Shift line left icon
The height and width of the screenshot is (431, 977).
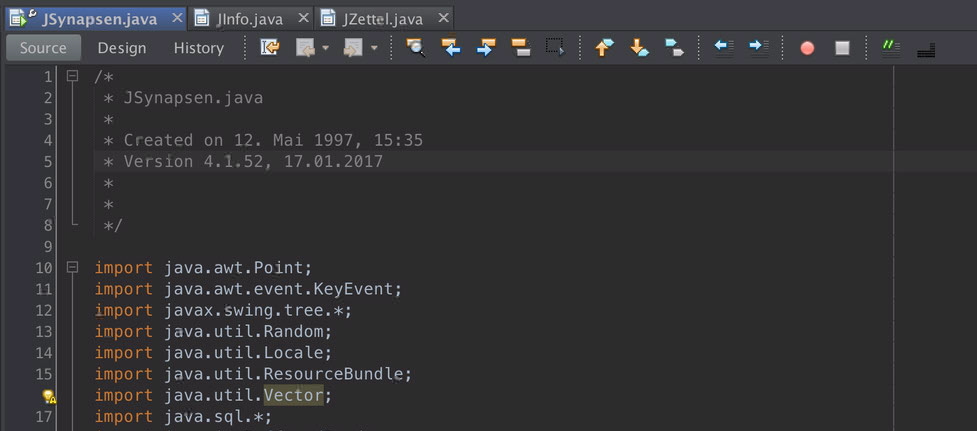(724, 48)
